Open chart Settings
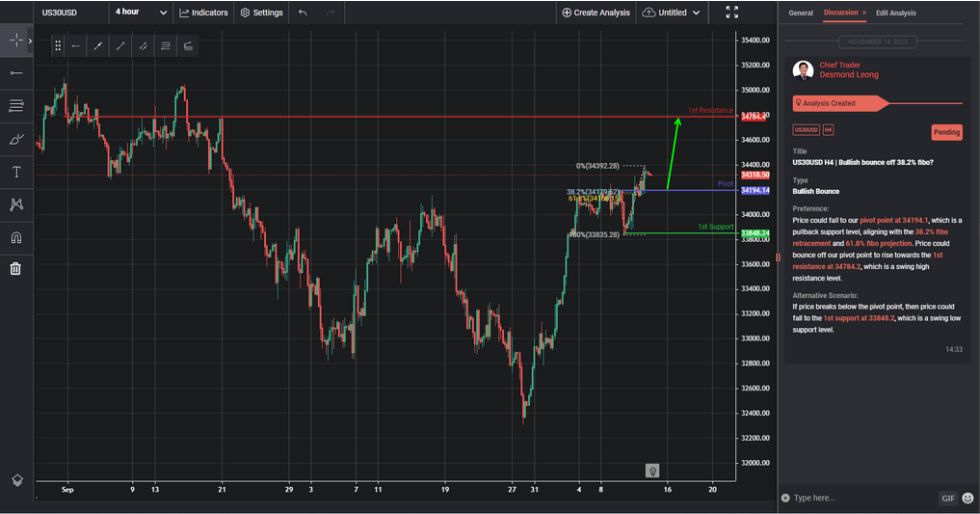Image resolution: width=980 pixels, height=514 pixels. pos(262,13)
